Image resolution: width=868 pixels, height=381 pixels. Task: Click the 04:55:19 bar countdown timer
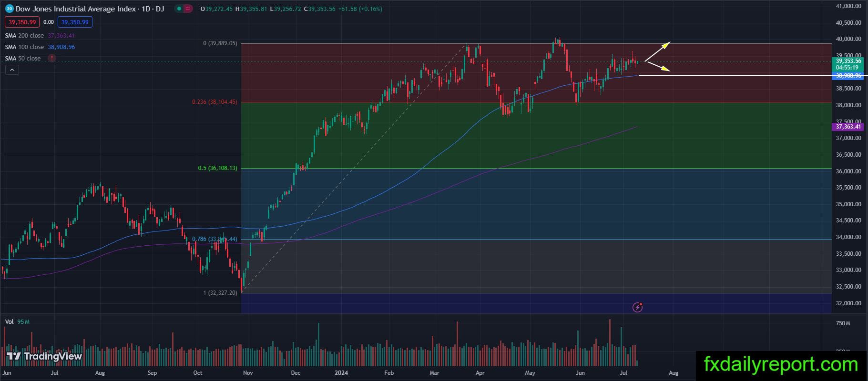(847, 68)
